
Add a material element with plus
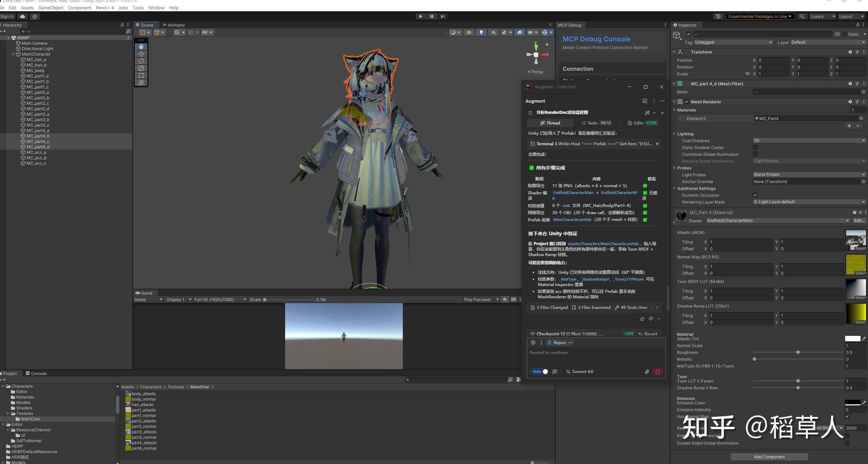[x=849, y=126]
